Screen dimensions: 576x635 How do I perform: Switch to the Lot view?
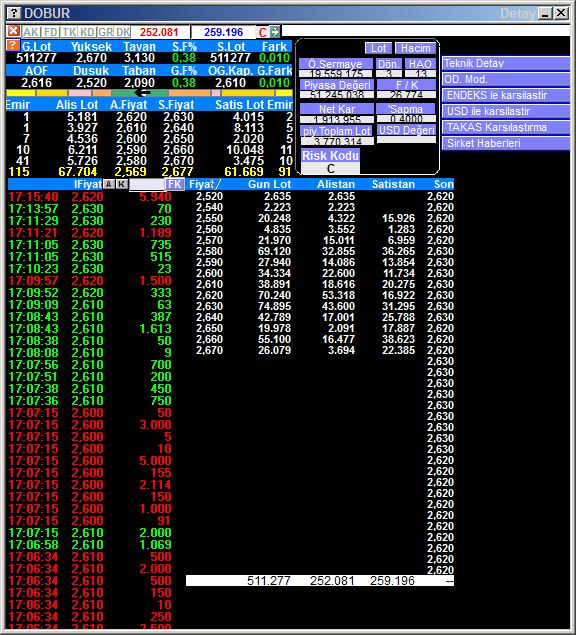coord(378,48)
